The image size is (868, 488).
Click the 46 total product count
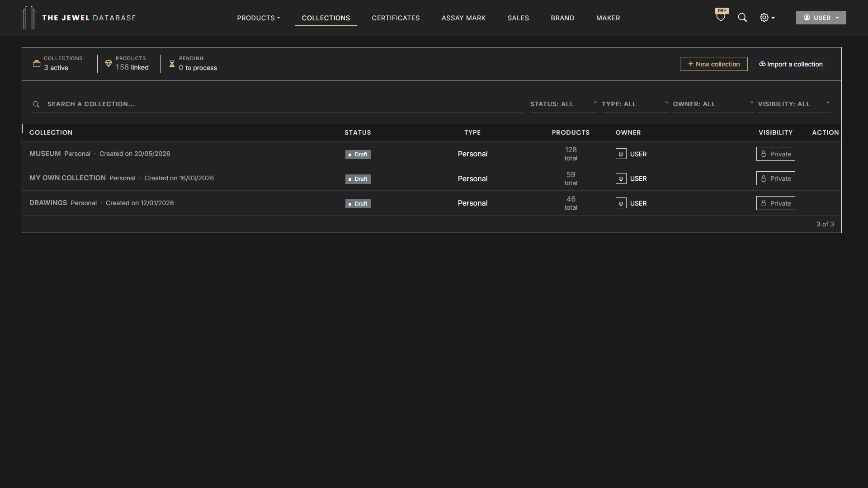pyautogui.click(x=571, y=203)
